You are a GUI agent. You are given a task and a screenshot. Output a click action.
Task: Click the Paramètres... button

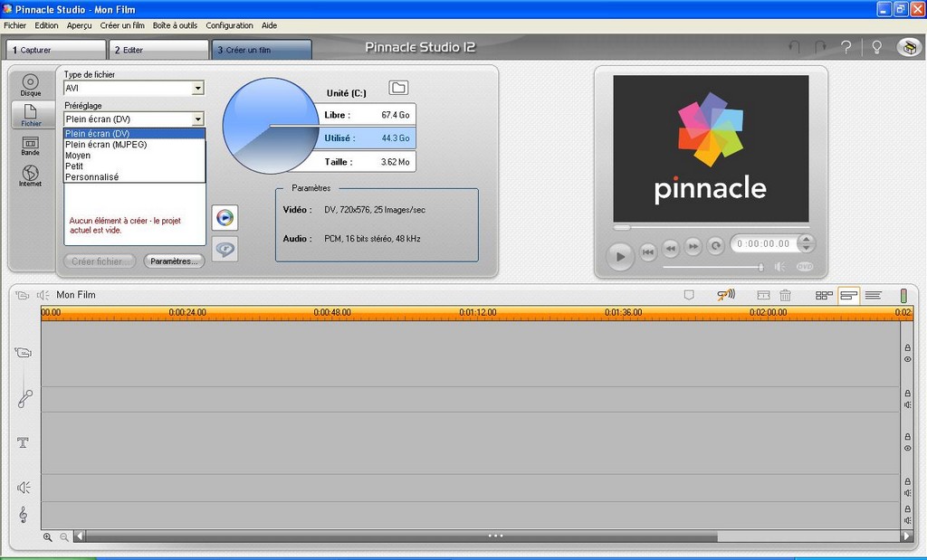[174, 261]
